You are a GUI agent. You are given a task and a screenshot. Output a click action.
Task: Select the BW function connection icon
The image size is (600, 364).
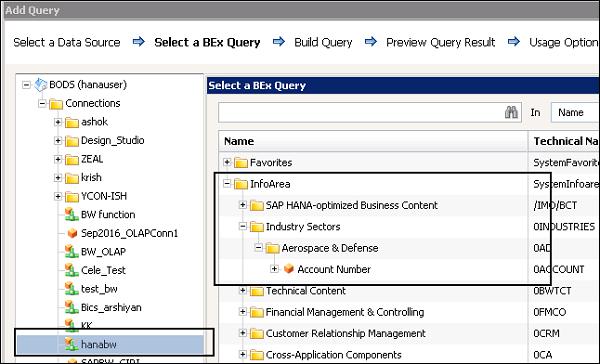click(71, 214)
